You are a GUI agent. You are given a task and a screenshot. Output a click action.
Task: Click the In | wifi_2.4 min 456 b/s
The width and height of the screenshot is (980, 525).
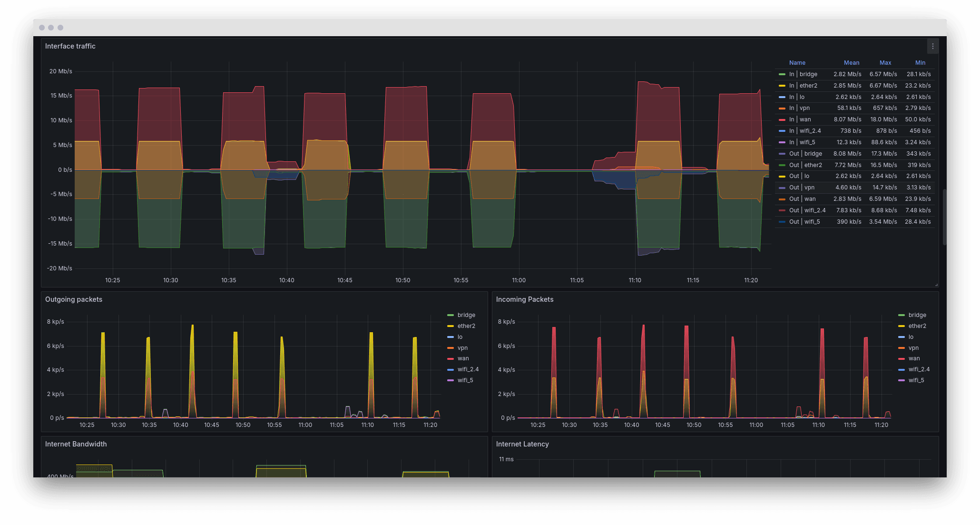coord(920,131)
